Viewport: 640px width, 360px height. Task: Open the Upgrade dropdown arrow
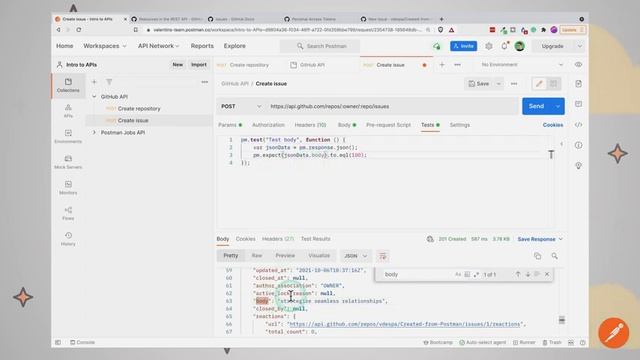coord(580,46)
